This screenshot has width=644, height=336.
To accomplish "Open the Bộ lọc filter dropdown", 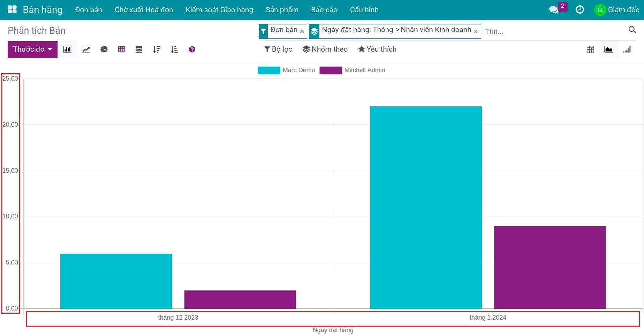I will coord(278,49).
